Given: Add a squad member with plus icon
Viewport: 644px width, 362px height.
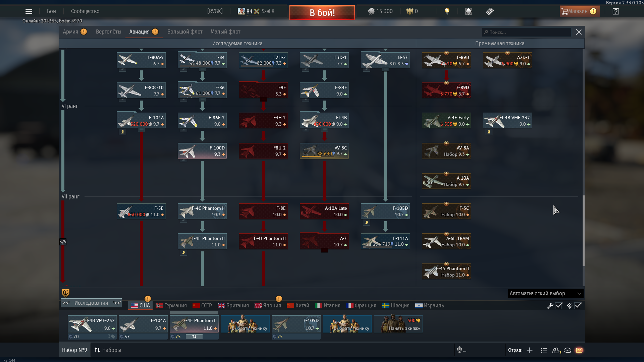Looking at the screenshot, I should point(530,350).
